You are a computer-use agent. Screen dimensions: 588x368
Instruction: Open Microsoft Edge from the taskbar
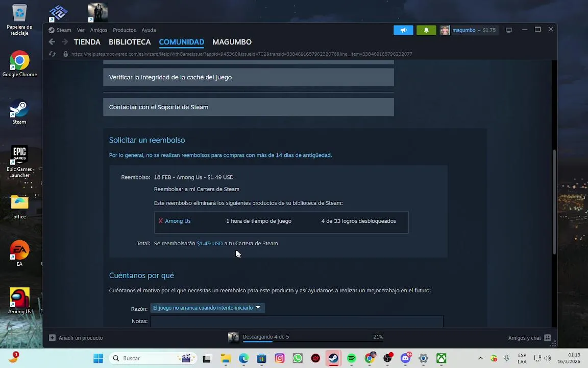[243, 358]
